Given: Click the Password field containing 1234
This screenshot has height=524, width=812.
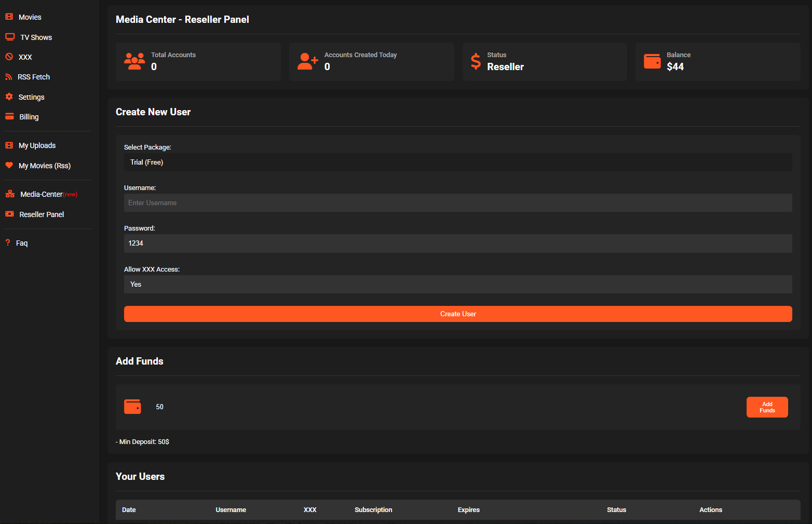Looking at the screenshot, I should (x=457, y=244).
